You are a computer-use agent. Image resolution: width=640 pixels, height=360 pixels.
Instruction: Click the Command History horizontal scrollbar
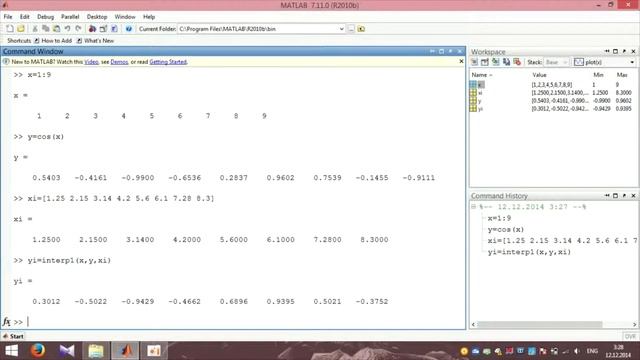click(x=540, y=324)
